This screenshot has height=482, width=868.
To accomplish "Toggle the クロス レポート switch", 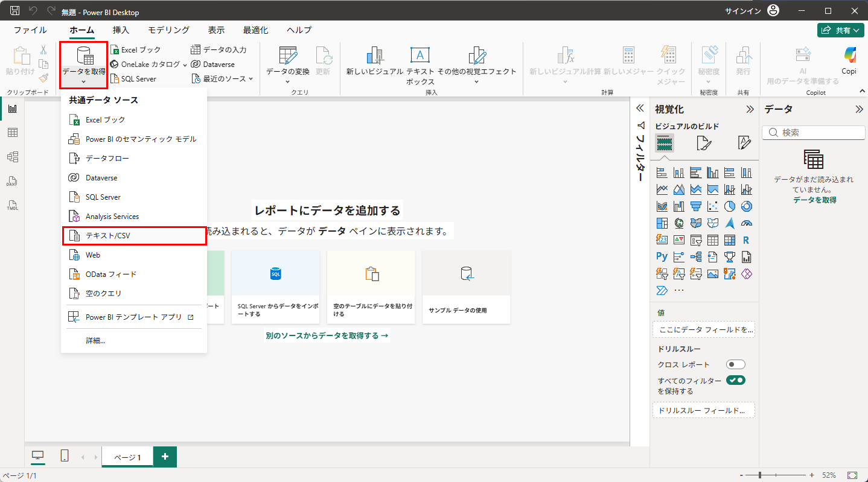I will 736,364.
